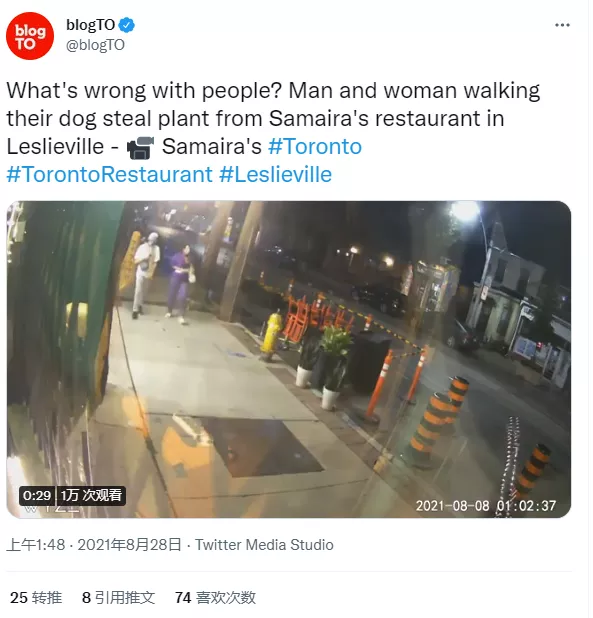The width and height of the screenshot is (593, 618).
Task: Open the Twitter Media Studio source link
Action: pyautogui.click(x=264, y=545)
